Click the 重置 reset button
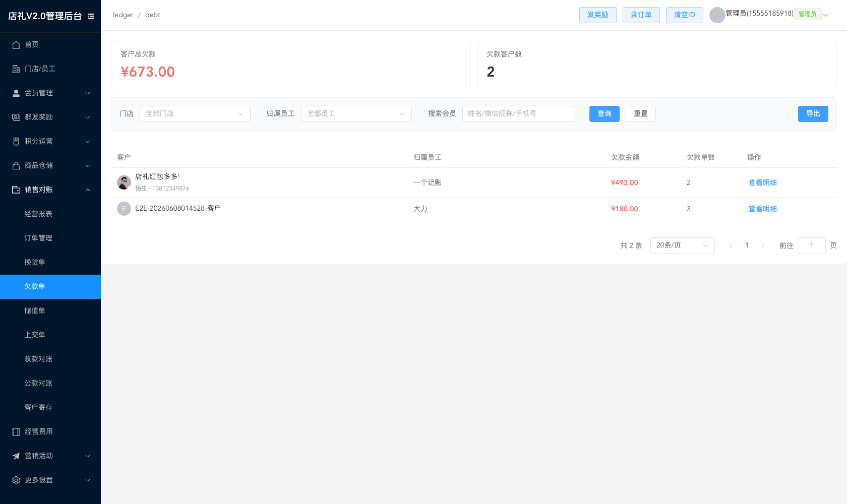This screenshot has height=504, width=847. (x=641, y=114)
